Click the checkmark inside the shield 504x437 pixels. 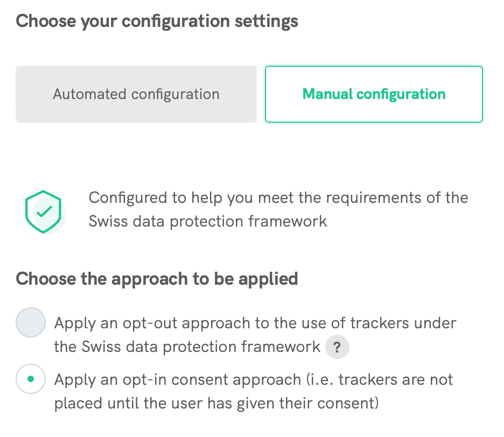pyautogui.click(x=45, y=211)
